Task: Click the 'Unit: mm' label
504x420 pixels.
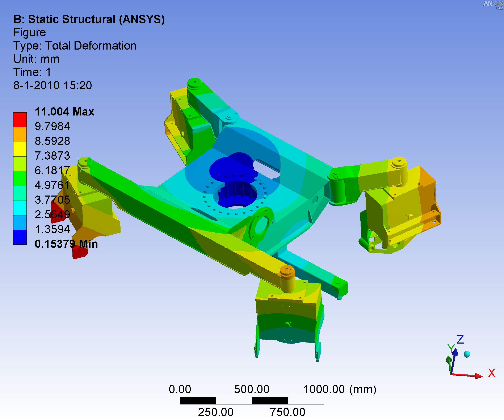Action: 36,59
